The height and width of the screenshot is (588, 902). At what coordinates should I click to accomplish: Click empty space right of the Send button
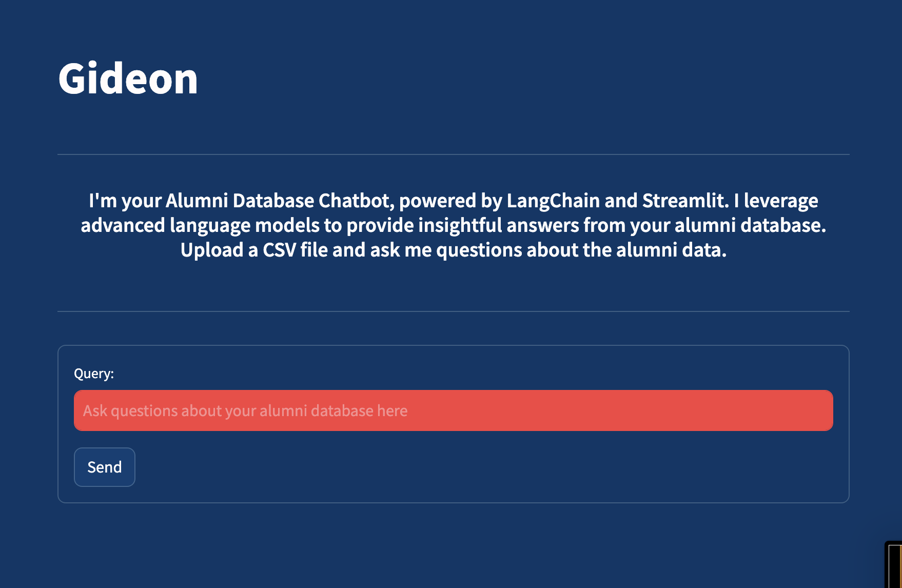(x=462, y=467)
